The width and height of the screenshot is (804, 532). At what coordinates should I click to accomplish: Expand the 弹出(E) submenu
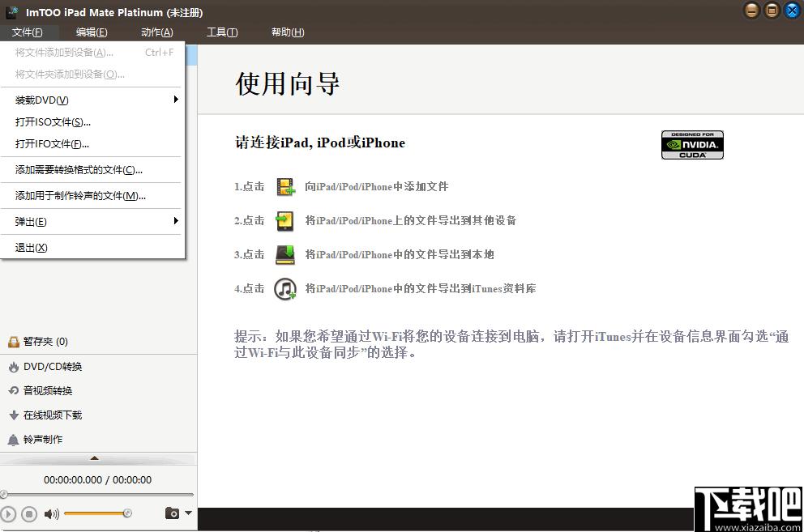pyautogui.click(x=92, y=221)
